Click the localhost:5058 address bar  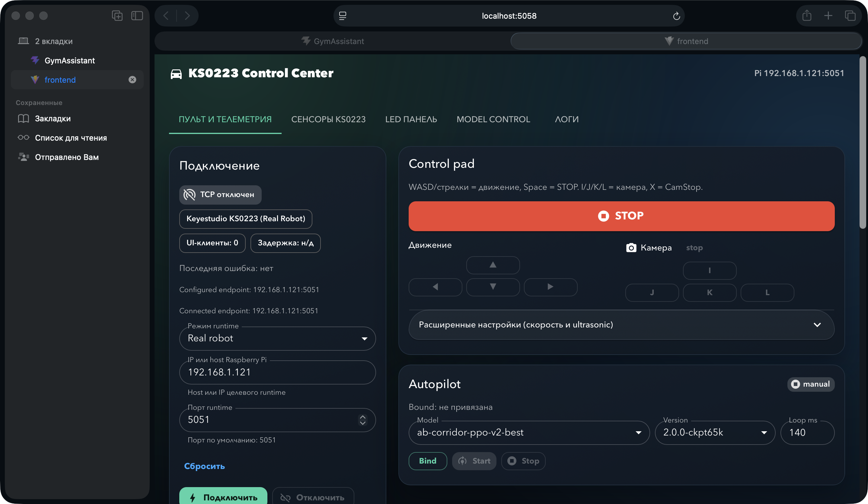pyautogui.click(x=509, y=16)
